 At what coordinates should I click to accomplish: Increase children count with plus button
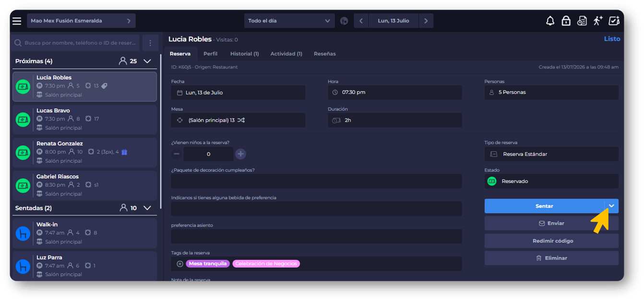(240, 154)
